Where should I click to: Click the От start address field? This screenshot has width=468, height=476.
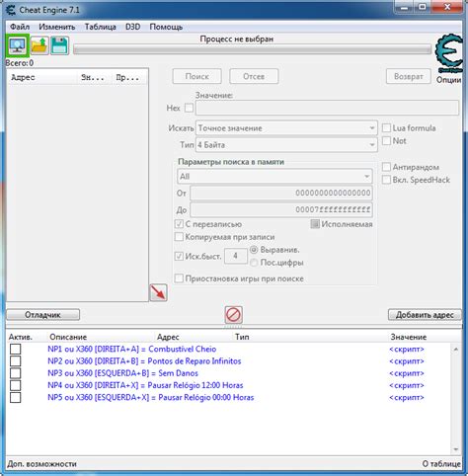point(281,193)
